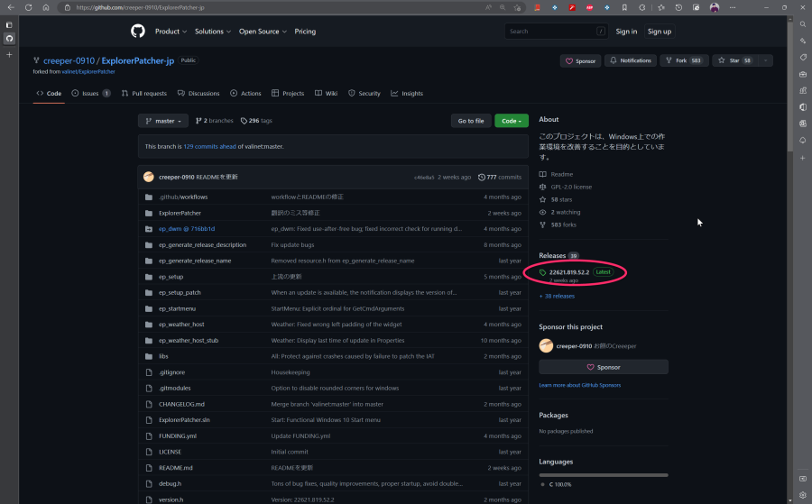This screenshot has width=812, height=504.
Task: Open the ep_weather_host_stub folder
Action: click(189, 341)
